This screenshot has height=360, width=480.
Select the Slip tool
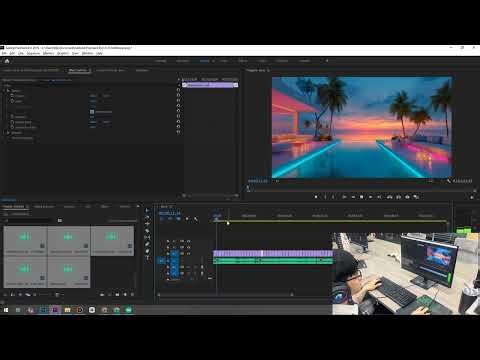pos(147,237)
